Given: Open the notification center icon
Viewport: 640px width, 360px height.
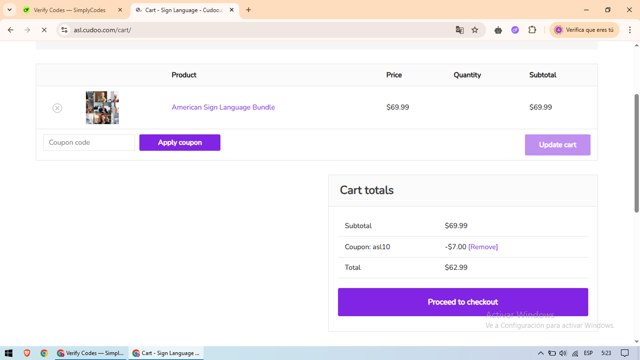Looking at the screenshot, I should 624,353.
